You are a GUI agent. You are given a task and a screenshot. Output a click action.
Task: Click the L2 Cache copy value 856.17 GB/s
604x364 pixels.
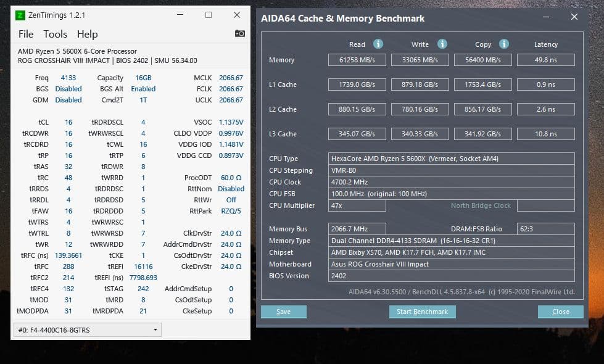coord(483,109)
